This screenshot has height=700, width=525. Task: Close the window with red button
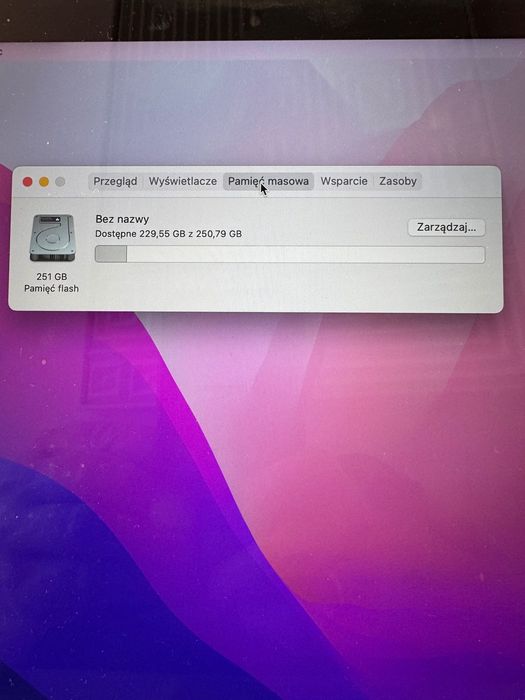pyautogui.click(x=28, y=182)
